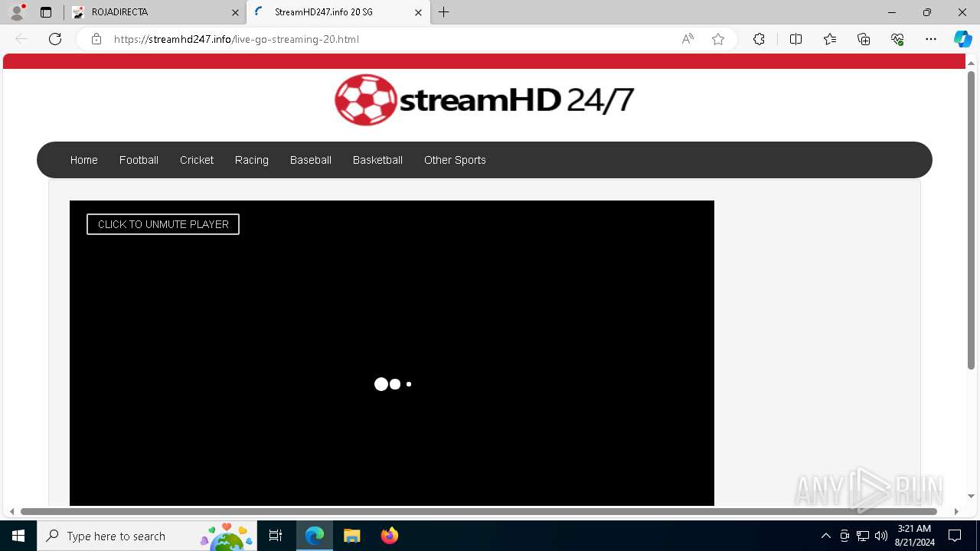This screenshot has height=551, width=980.
Task: Open the notification center
Action: (955, 536)
